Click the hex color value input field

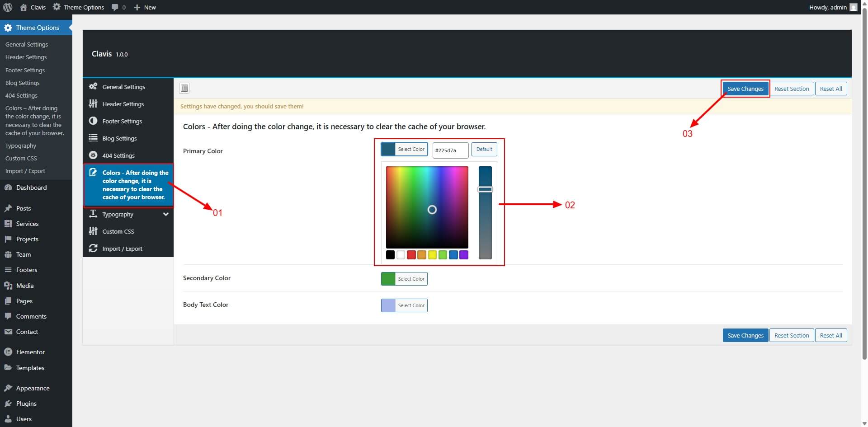pos(450,150)
